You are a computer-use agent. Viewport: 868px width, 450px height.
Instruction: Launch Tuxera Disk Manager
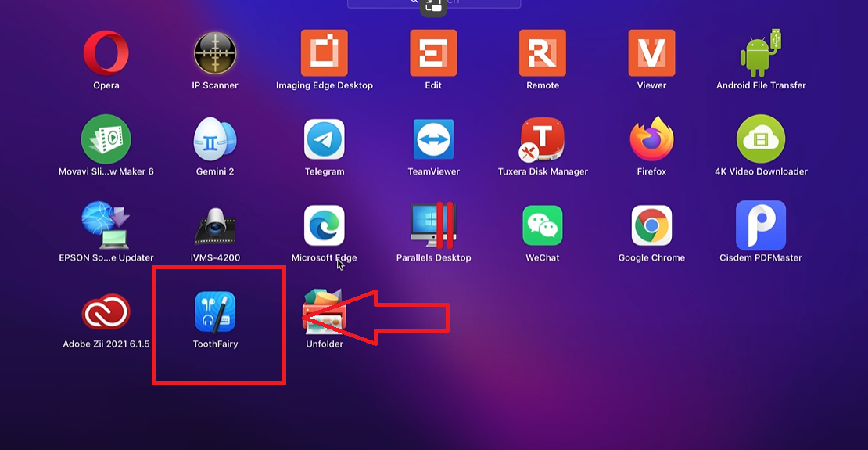pos(541,139)
